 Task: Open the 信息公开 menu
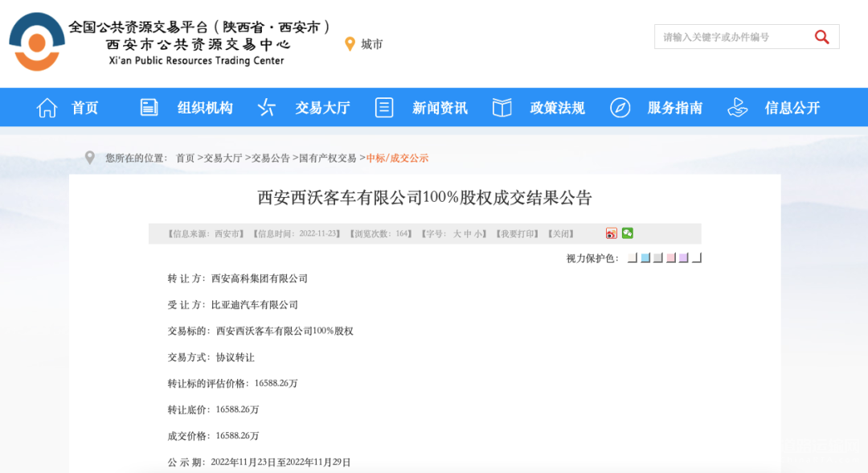[792, 108]
